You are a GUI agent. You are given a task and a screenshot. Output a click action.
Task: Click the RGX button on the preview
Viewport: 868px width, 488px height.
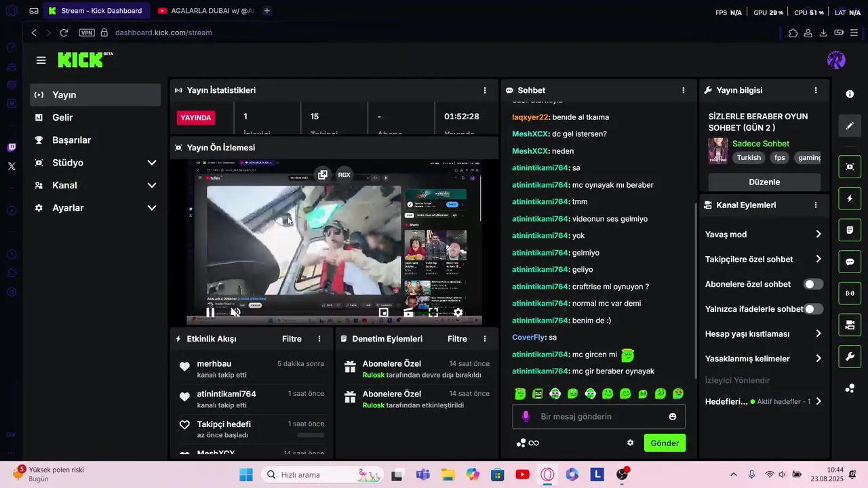344,174
